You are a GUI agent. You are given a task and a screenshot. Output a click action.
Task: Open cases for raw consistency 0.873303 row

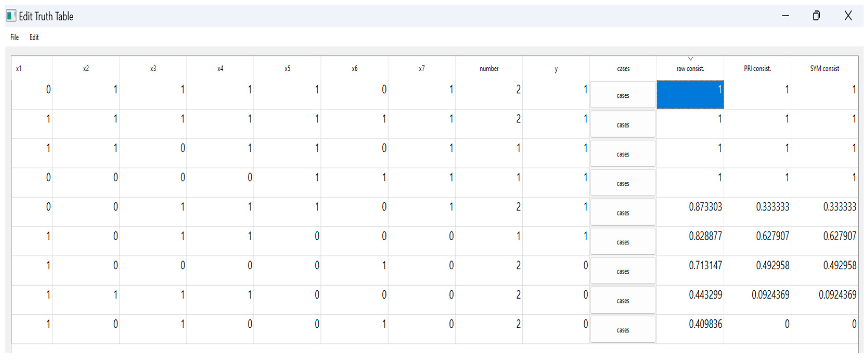[623, 213]
